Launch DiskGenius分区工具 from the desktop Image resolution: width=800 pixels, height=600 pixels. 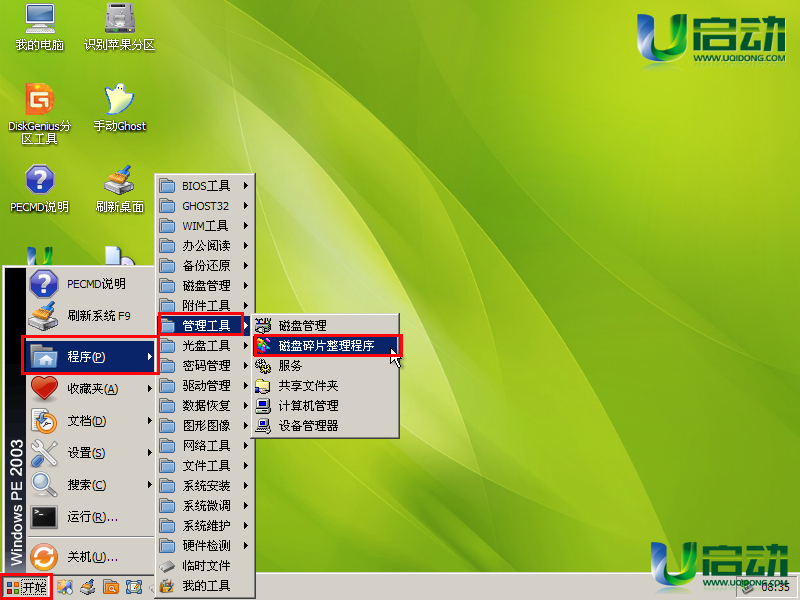(40, 114)
